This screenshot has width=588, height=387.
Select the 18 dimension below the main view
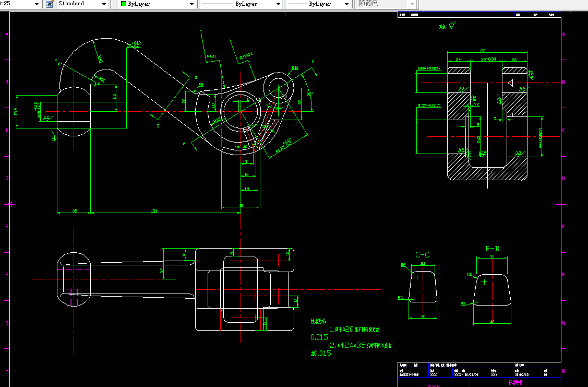click(x=247, y=189)
